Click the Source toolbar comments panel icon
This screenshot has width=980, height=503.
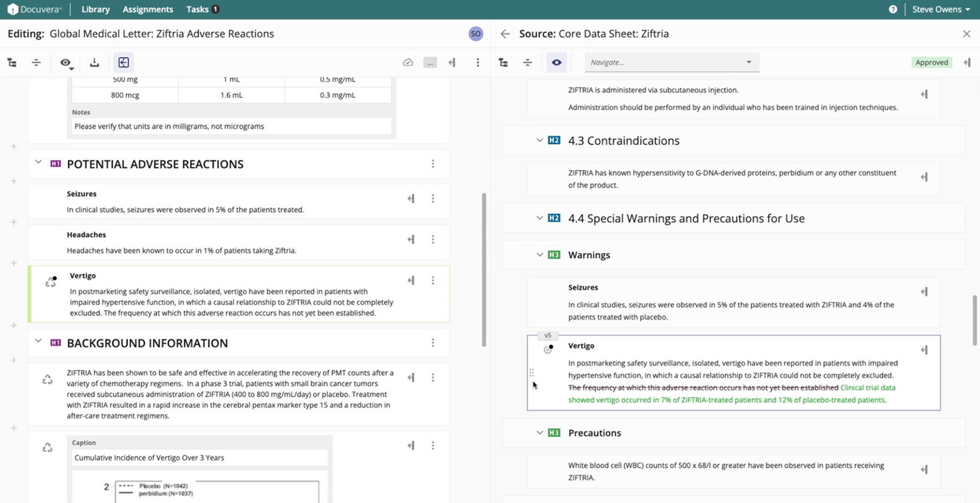coord(967,63)
